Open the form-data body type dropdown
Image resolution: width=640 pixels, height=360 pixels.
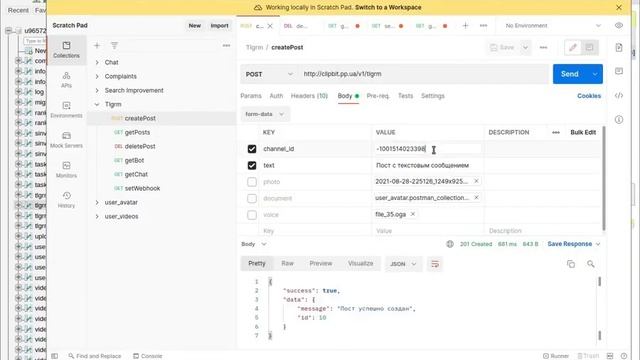coord(264,114)
